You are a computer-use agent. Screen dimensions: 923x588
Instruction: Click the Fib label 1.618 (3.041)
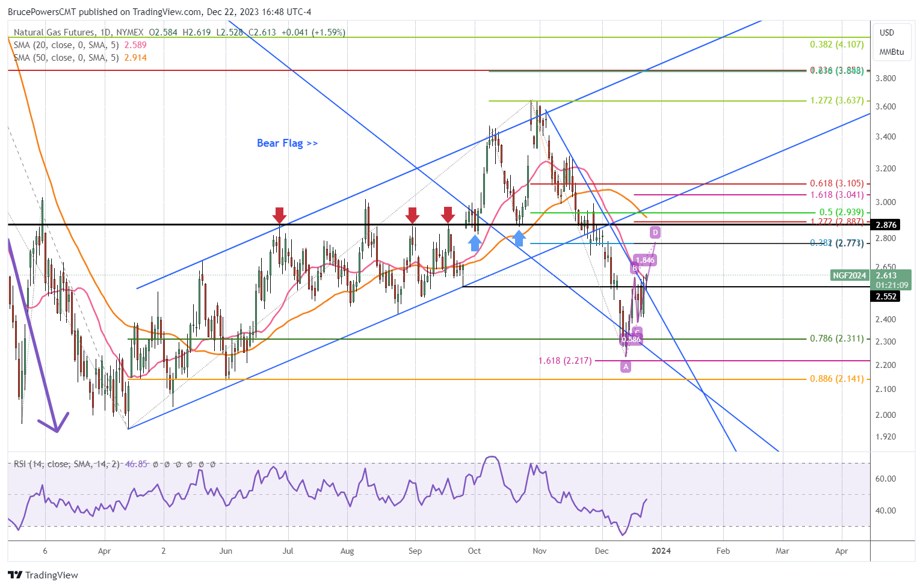[837, 195]
